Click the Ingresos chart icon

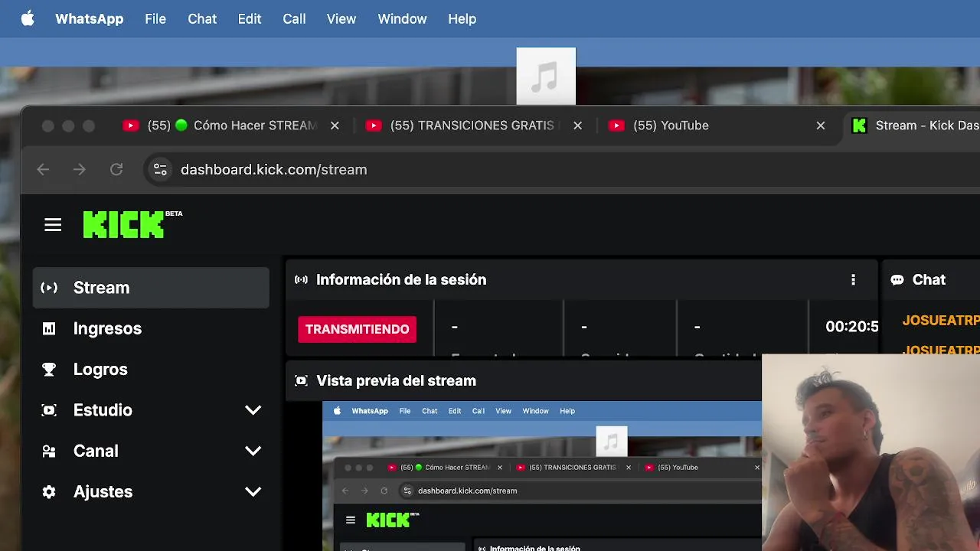tap(49, 328)
